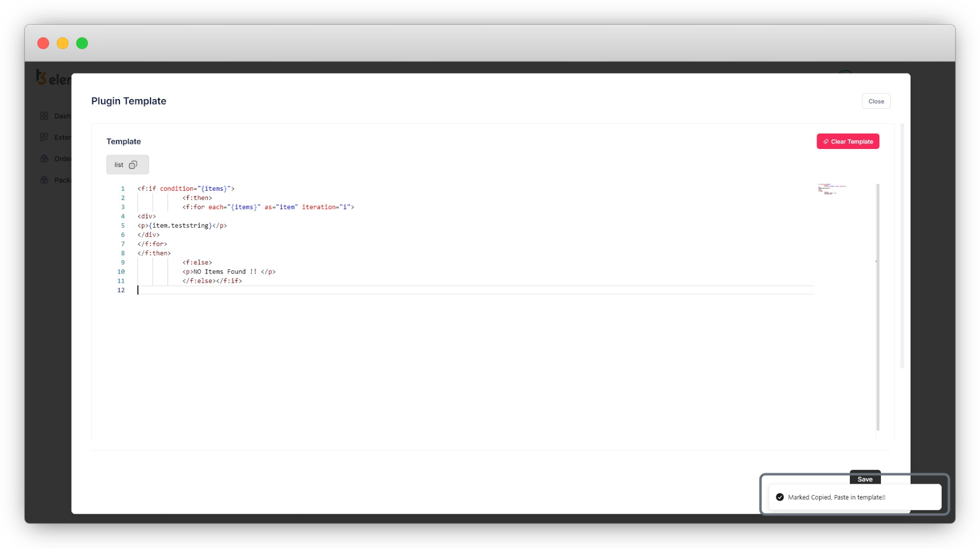This screenshot has height=548, width=980.
Task: Click the code editor vertical scrollbar
Action: [x=877, y=306]
